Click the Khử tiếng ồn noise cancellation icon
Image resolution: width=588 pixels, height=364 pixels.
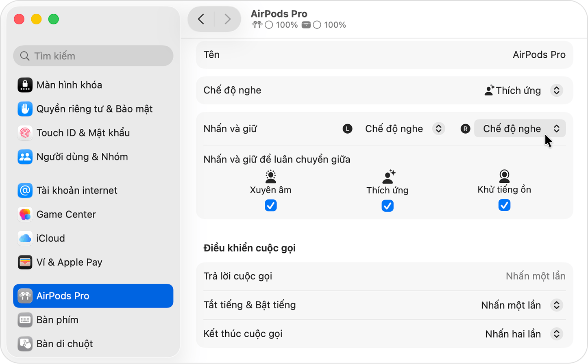coord(504,176)
